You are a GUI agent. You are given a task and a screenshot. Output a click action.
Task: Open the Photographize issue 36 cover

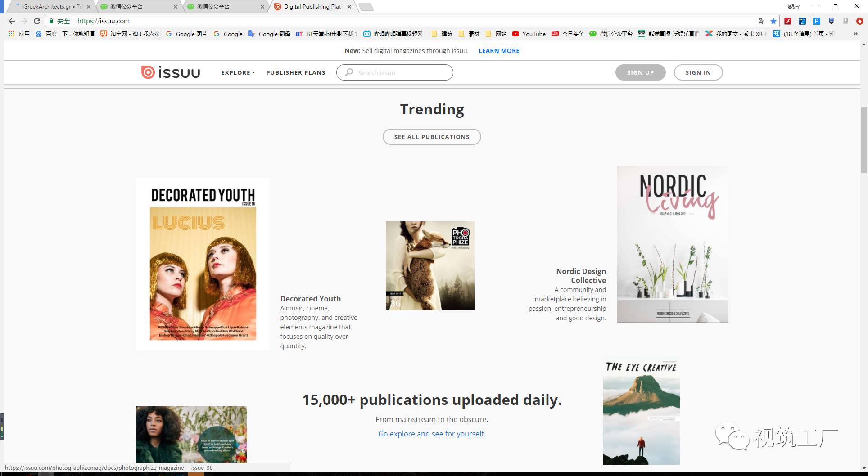point(430,265)
